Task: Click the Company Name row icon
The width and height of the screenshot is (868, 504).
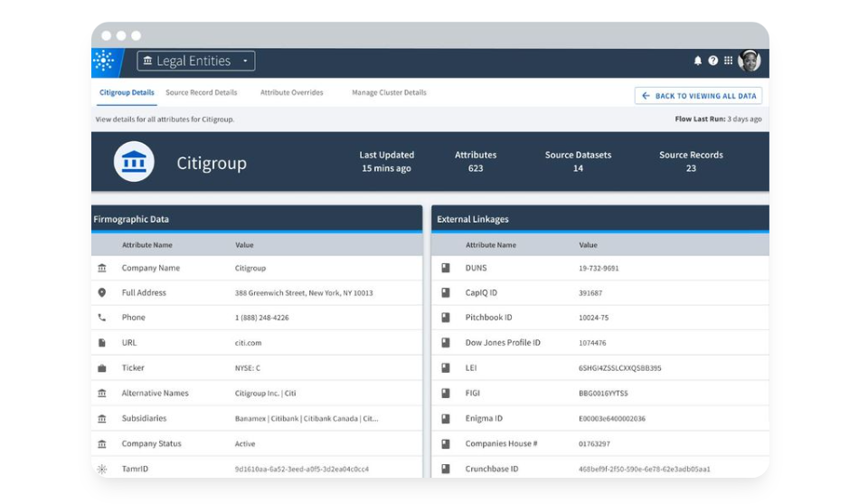Action: tap(102, 268)
